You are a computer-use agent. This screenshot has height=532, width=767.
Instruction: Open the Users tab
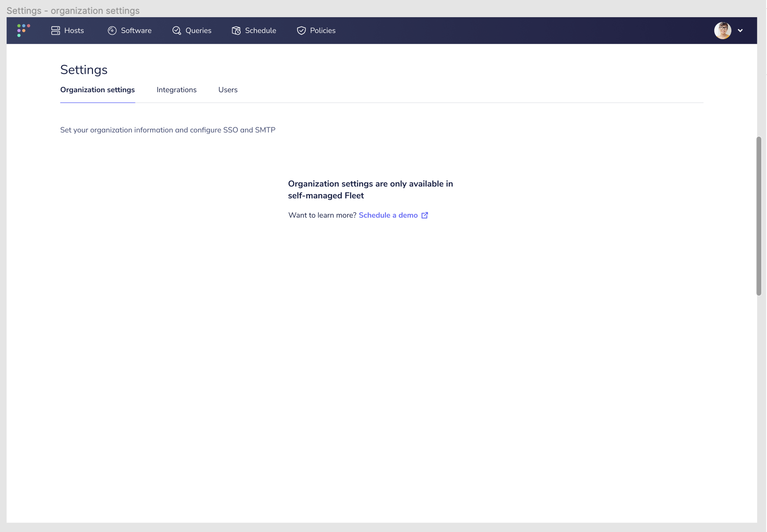pos(228,90)
